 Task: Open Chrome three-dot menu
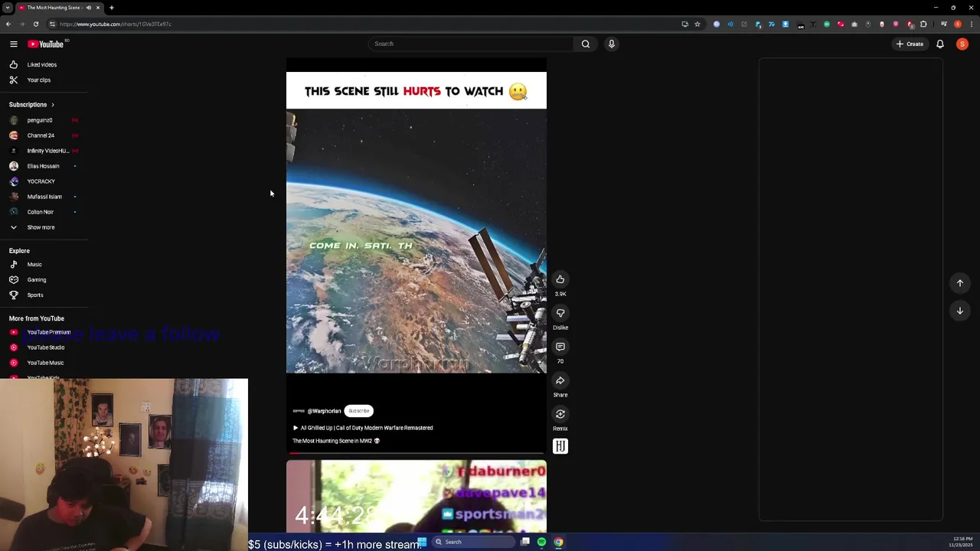tap(971, 24)
